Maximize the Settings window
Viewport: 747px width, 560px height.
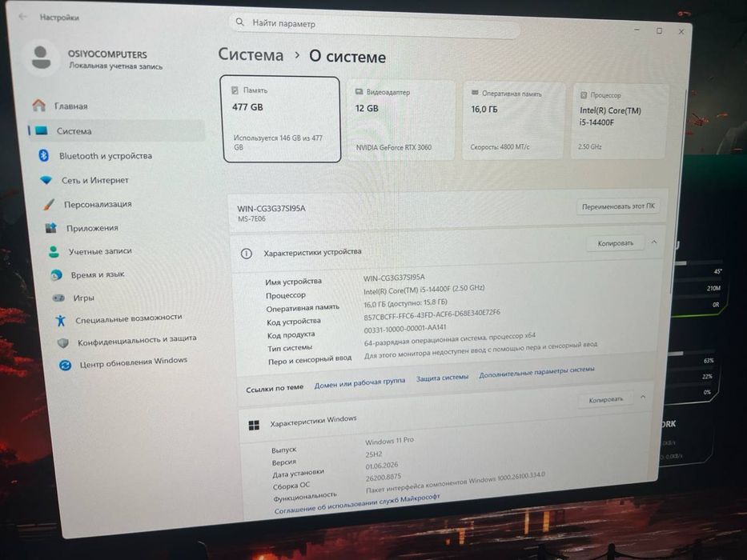(660, 30)
